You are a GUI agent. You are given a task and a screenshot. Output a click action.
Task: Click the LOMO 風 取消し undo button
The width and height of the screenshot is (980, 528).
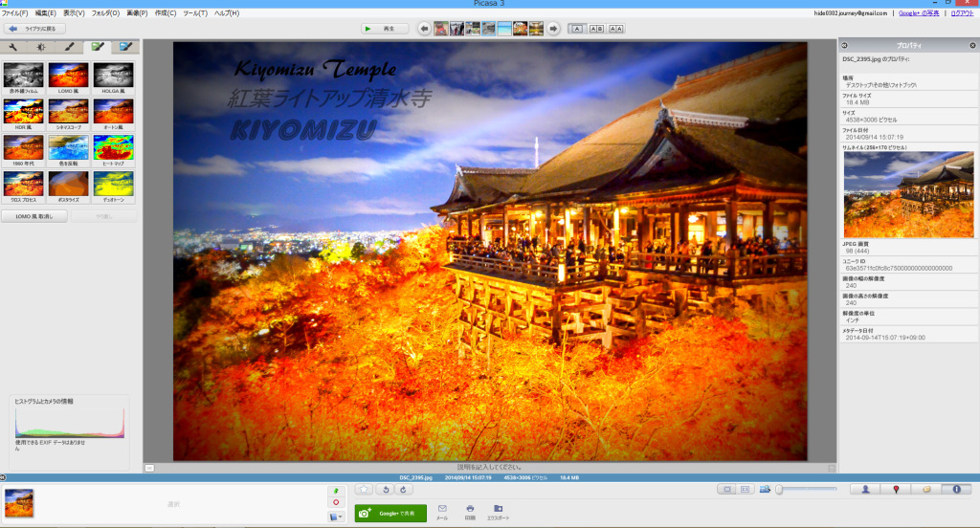pos(34,216)
